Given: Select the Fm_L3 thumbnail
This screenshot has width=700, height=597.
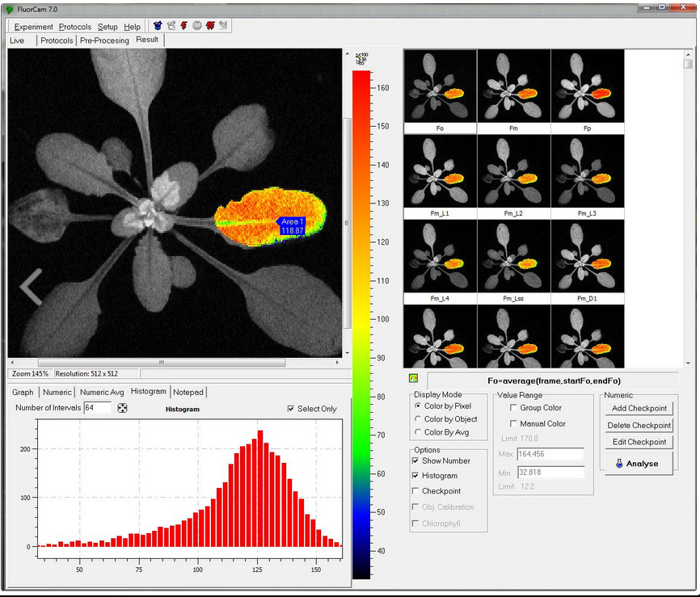Looking at the screenshot, I should click(588, 171).
